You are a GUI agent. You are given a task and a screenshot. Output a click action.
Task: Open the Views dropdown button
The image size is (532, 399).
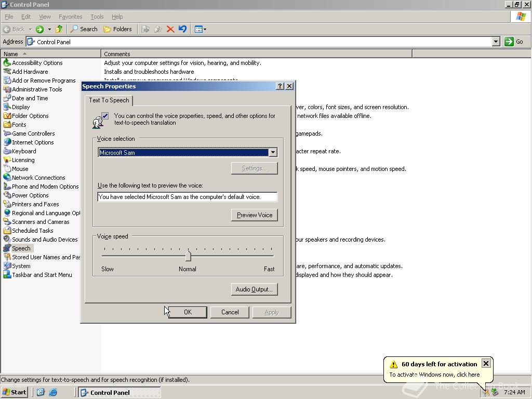coord(201,29)
